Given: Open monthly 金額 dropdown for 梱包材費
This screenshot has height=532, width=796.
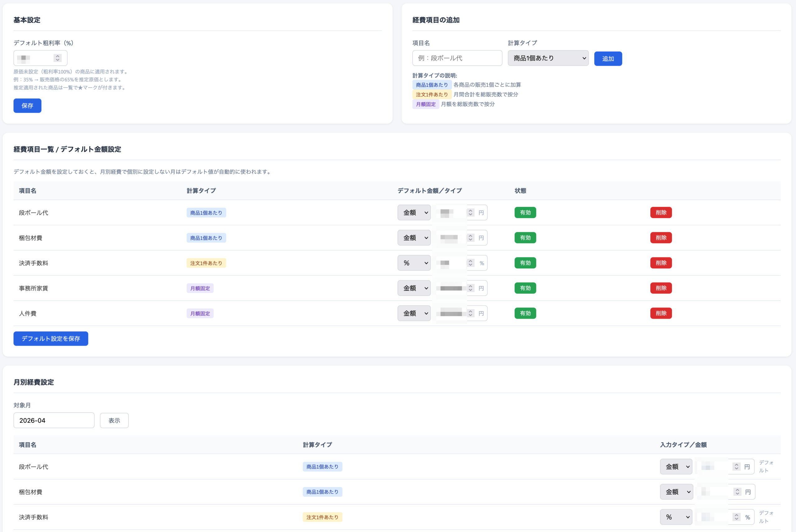Looking at the screenshot, I should coord(676,492).
